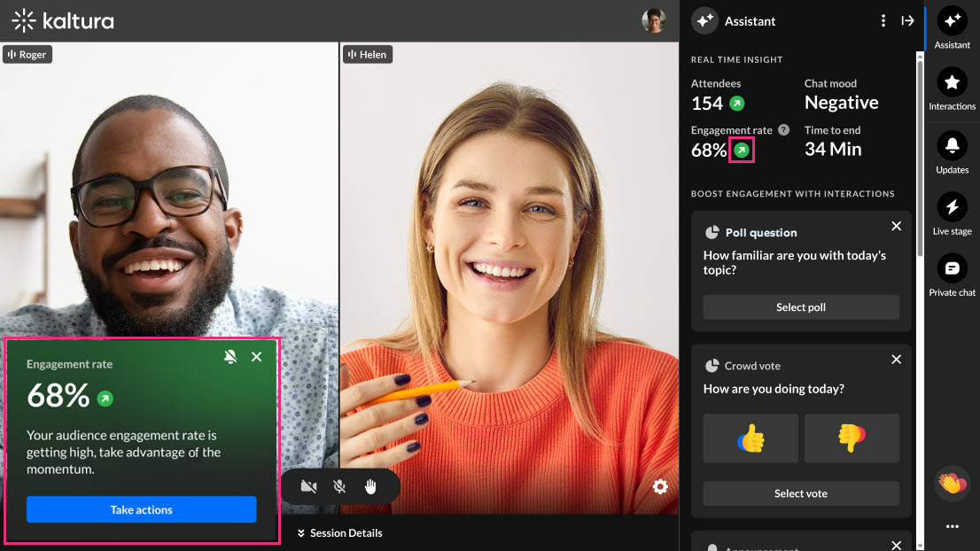This screenshot has height=551, width=980.
Task: Open the Private chat tab
Action: (952, 275)
